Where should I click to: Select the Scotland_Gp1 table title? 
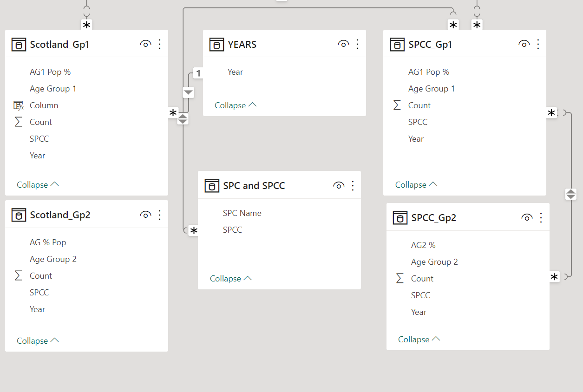(59, 45)
